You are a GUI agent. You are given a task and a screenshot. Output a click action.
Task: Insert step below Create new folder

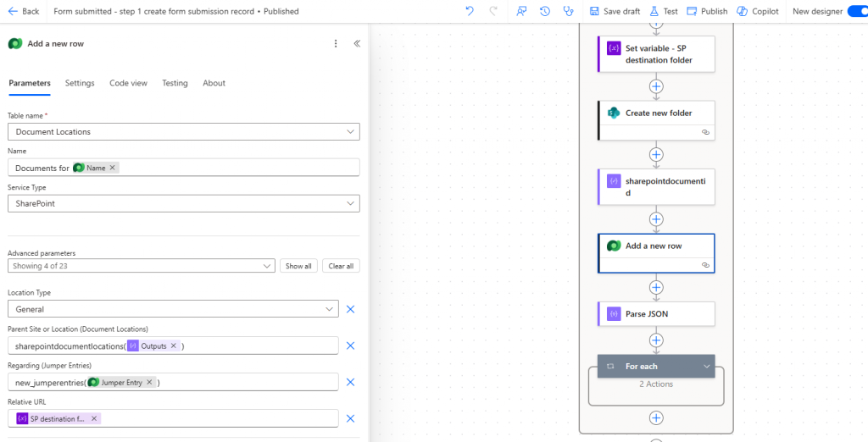[656, 154]
